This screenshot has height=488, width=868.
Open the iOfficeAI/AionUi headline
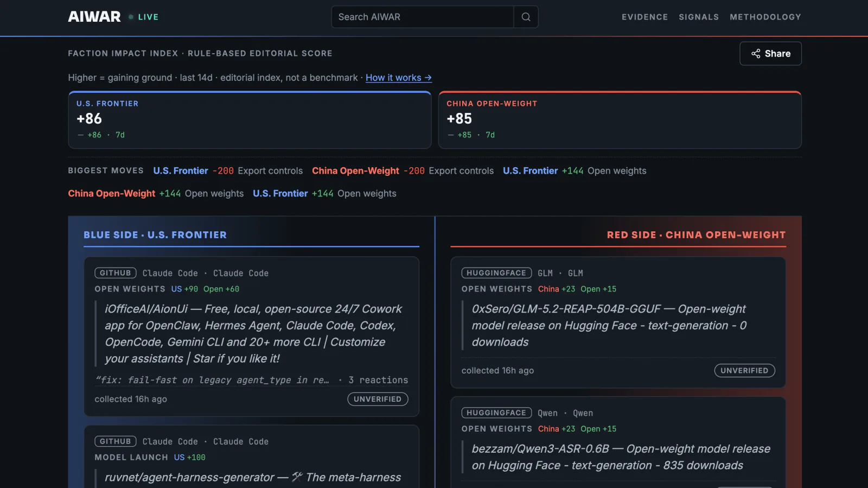pos(253,334)
